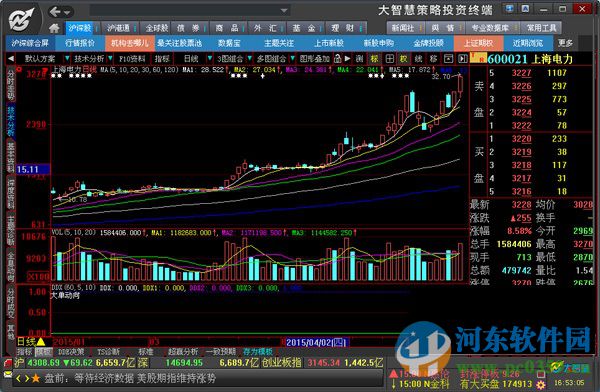Screen dimensions: 600x392
Task: Click the DDE决策 tab below the chart
Action: click(70, 351)
